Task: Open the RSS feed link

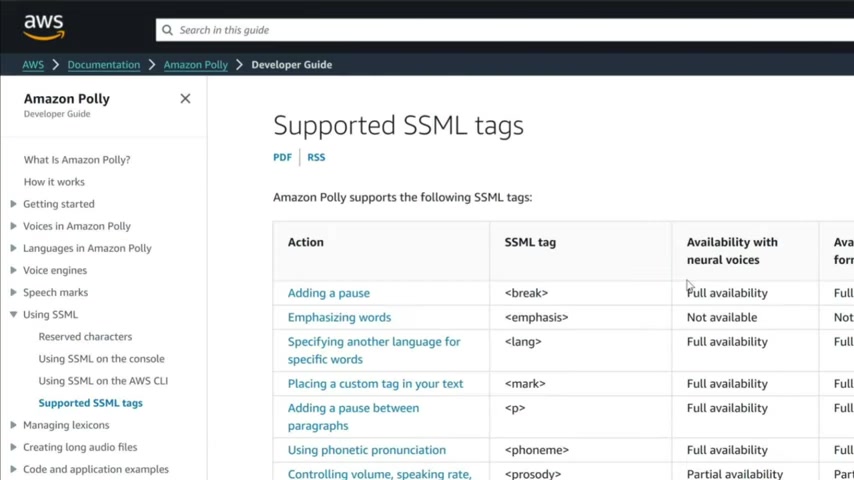Action: point(316,157)
